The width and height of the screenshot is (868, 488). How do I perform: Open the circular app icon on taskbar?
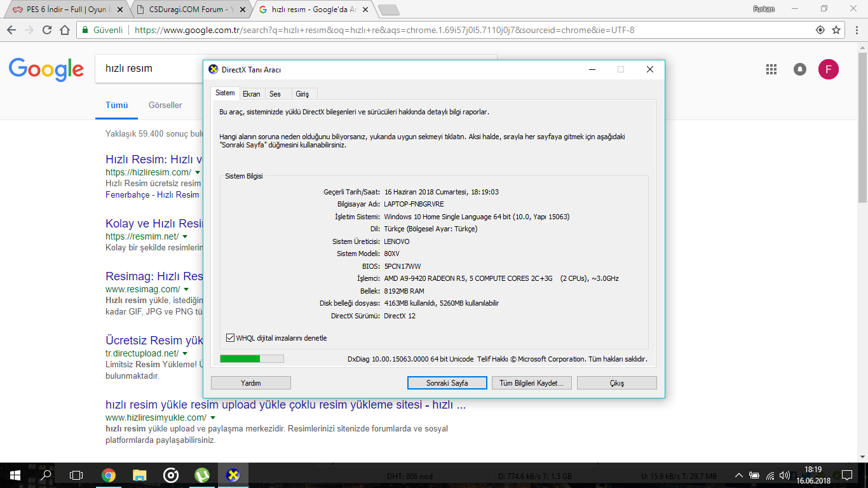170,475
